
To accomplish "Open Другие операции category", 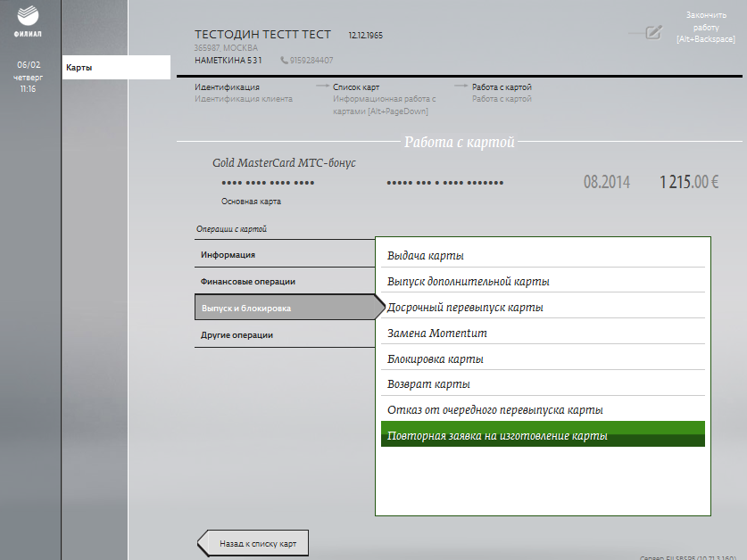I will click(x=285, y=334).
